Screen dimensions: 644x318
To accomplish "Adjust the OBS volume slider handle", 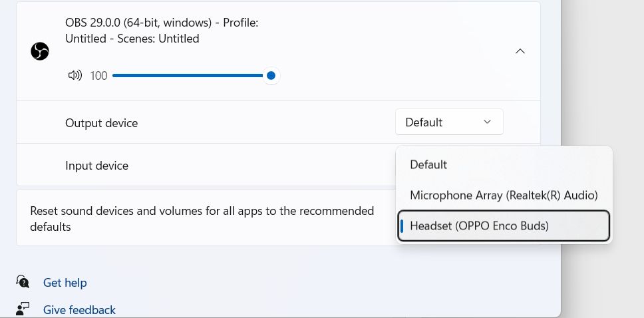I will coord(271,76).
